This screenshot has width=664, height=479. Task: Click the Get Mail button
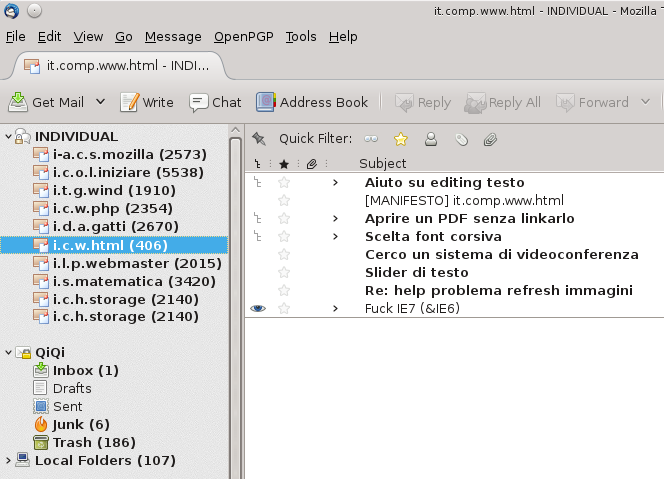coord(46,102)
